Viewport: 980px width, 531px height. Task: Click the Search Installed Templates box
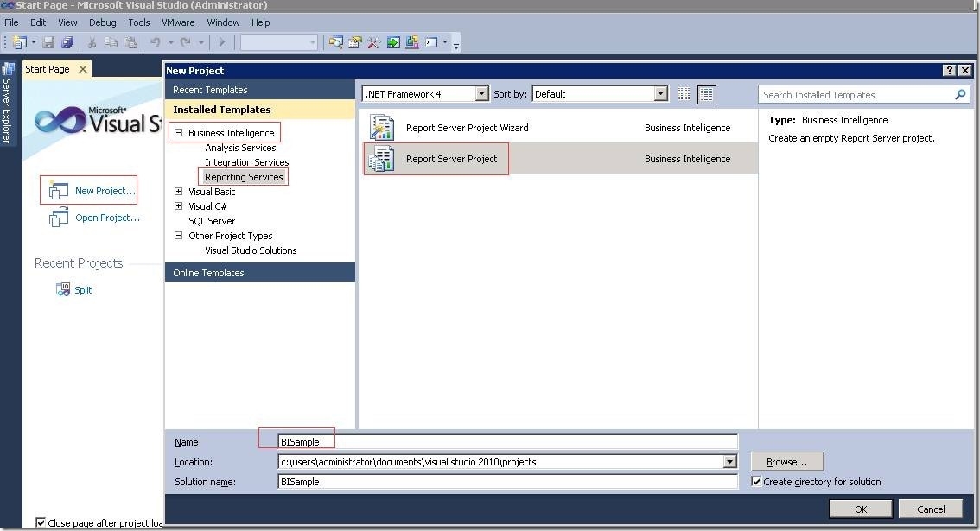pos(864,94)
